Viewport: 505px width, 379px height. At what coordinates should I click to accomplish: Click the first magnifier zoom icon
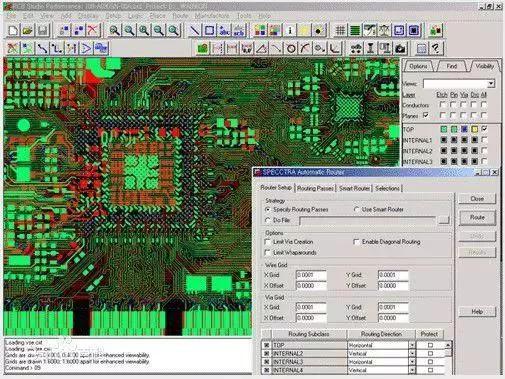point(114,31)
